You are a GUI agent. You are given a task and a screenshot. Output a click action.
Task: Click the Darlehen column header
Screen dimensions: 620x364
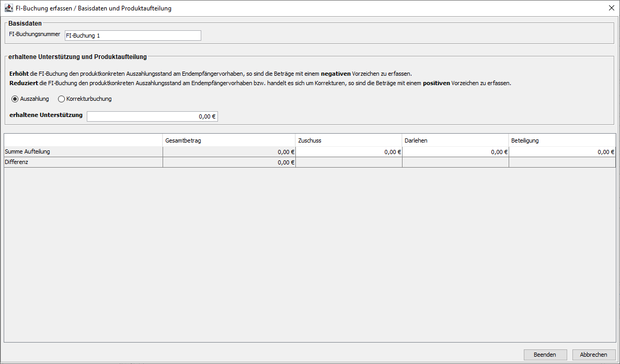point(455,140)
